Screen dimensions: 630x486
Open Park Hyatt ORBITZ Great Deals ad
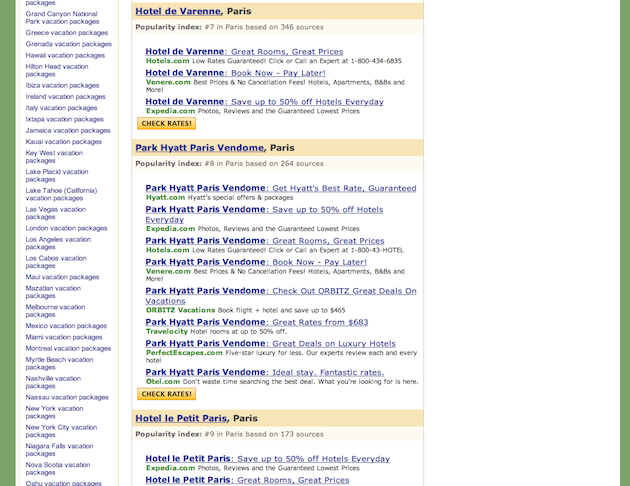click(x=281, y=296)
